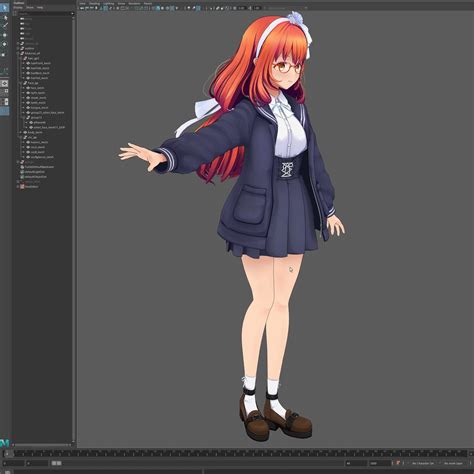Expand the hairFront_mesh node

pos(24,63)
